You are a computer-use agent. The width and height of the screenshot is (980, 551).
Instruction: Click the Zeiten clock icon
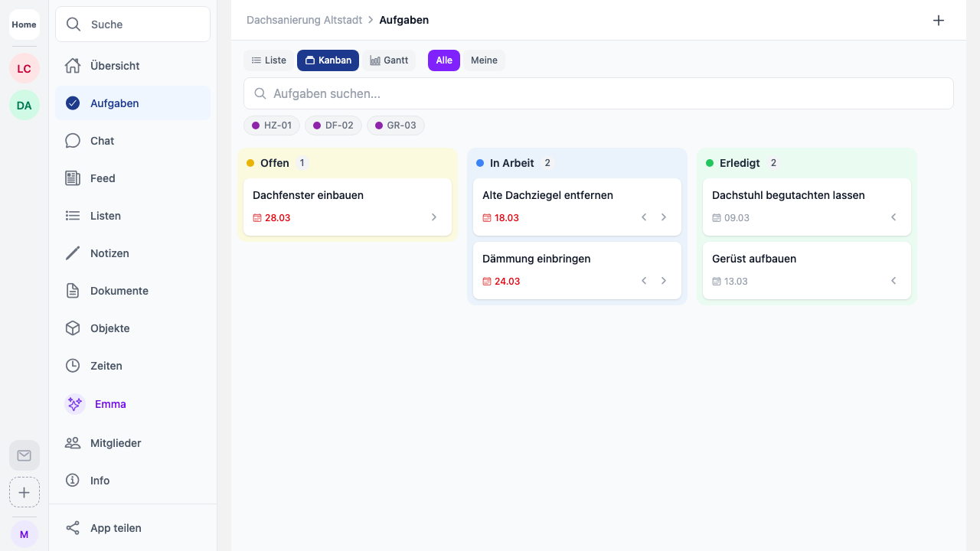click(x=73, y=366)
